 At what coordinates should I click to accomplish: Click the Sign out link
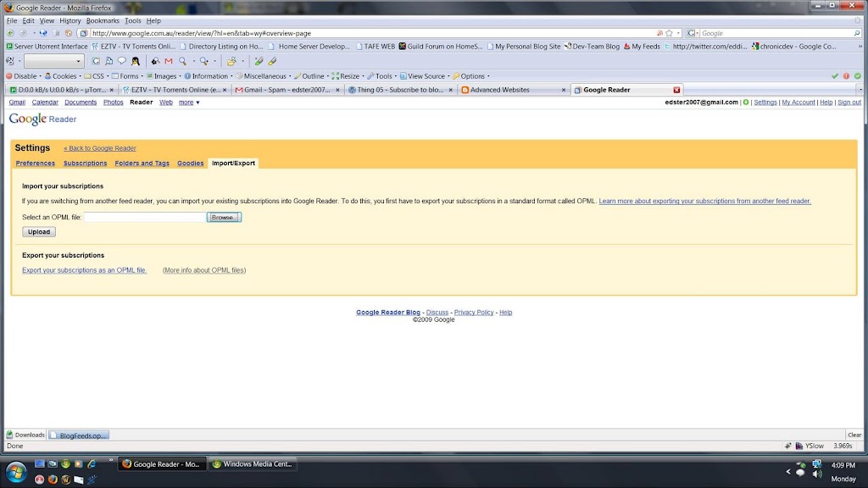tap(849, 103)
